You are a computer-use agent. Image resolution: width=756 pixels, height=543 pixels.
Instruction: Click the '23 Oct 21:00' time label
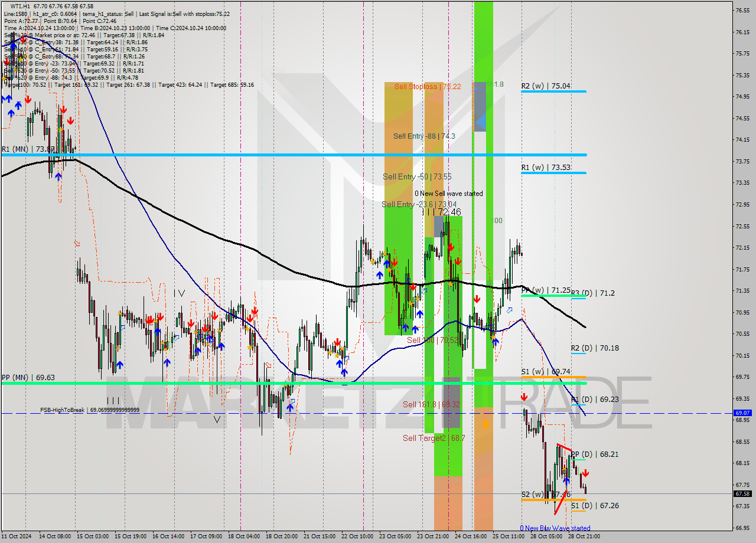[434, 537]
